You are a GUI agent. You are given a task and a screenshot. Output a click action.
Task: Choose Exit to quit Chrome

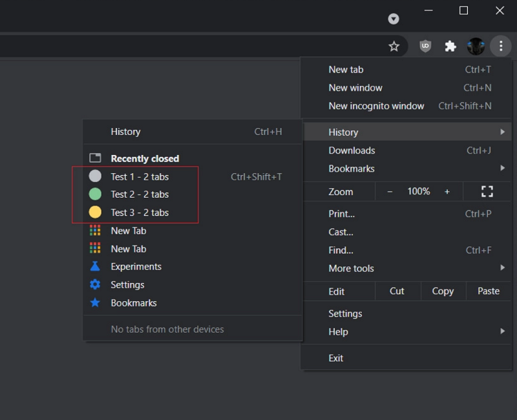tap(406, 358)
